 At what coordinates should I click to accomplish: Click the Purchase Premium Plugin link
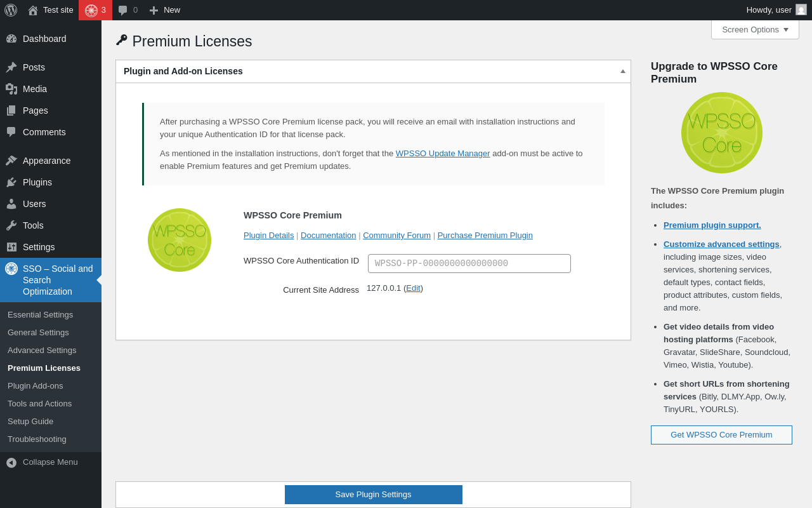(485, 235)
